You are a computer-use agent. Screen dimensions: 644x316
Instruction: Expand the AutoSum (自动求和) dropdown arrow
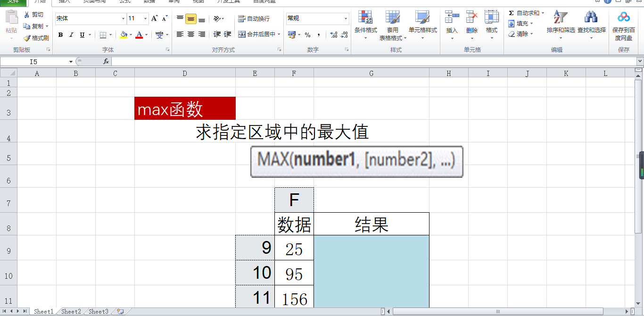pyautogui.click(x=543, y=13)
